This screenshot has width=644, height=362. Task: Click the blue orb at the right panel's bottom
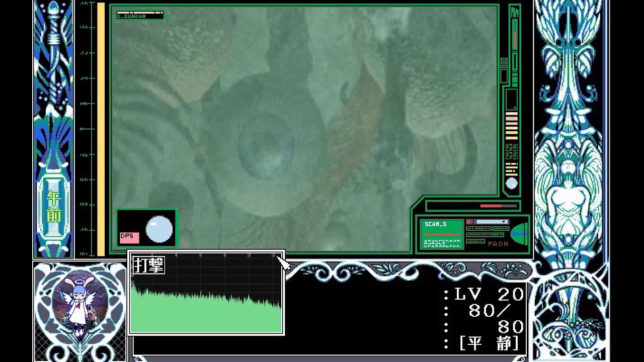click(512, 184)
